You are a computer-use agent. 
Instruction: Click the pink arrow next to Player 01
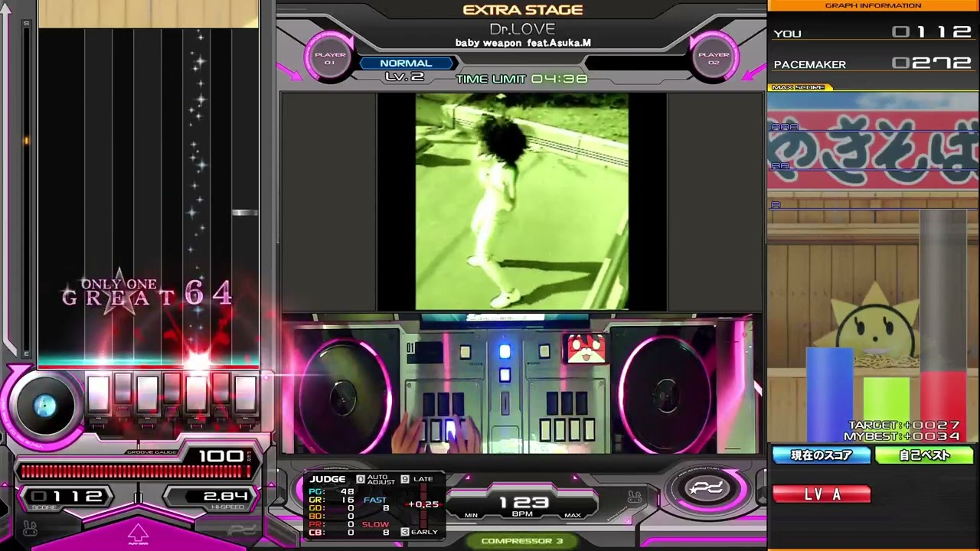290,71
